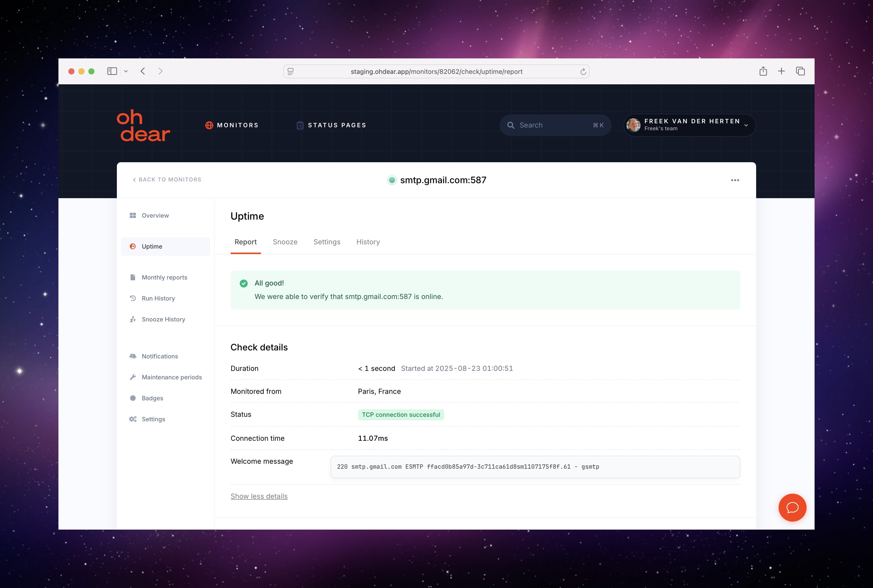Image resolution: width=873 pixels, height=588 pixels.
Task: Click the TCP connection successful badge
Action: pos(401,414)
